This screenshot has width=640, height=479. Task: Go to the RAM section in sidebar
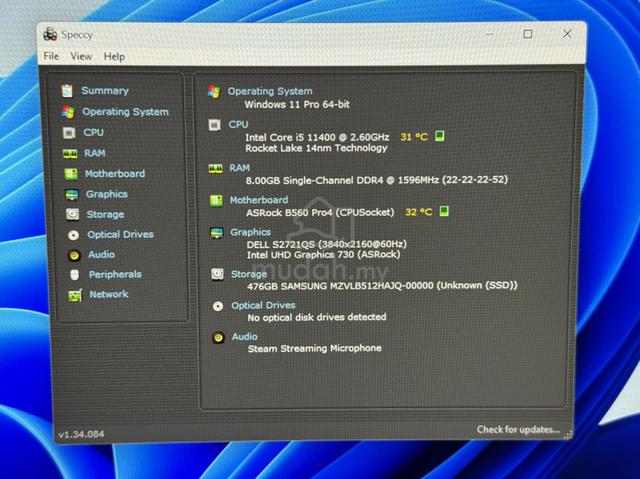coord(95,153)
